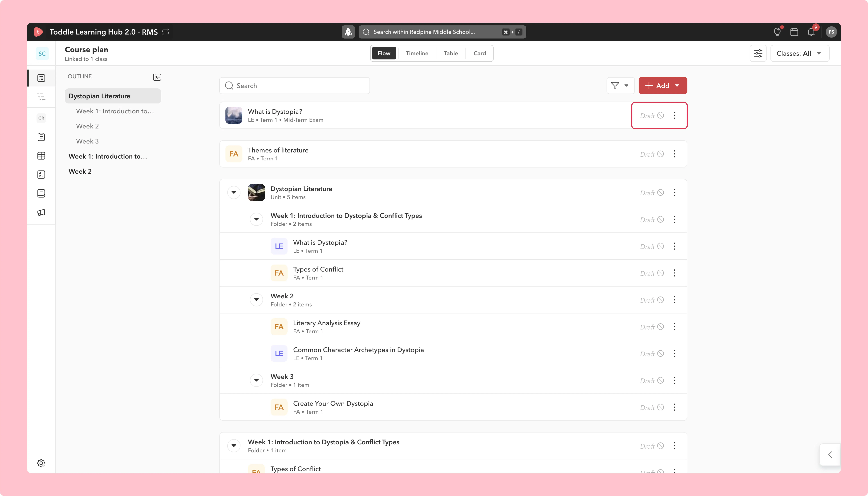
Task: Click the Search within Redpine Middle School box
Action: [x=442, y=32]
